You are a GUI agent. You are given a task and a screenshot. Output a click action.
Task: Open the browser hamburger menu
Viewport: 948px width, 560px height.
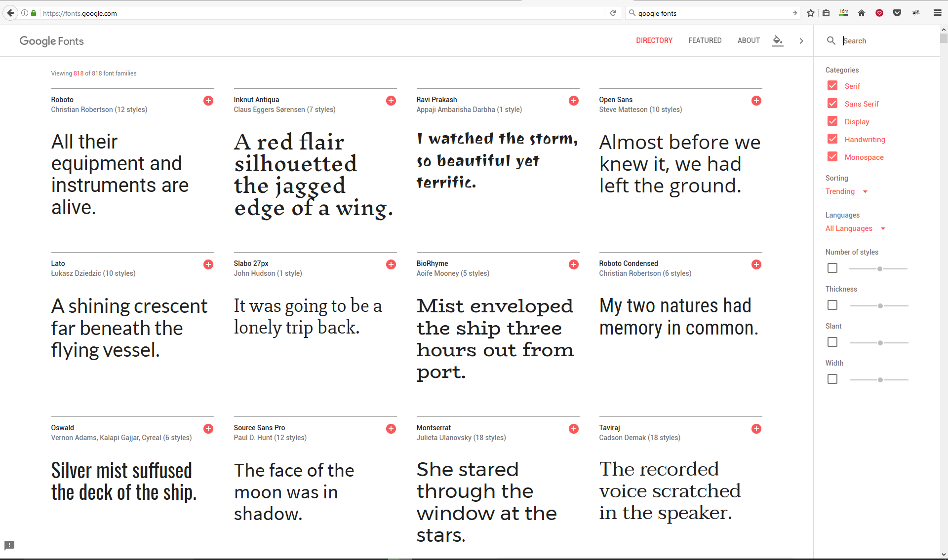(x=938, y=13)
